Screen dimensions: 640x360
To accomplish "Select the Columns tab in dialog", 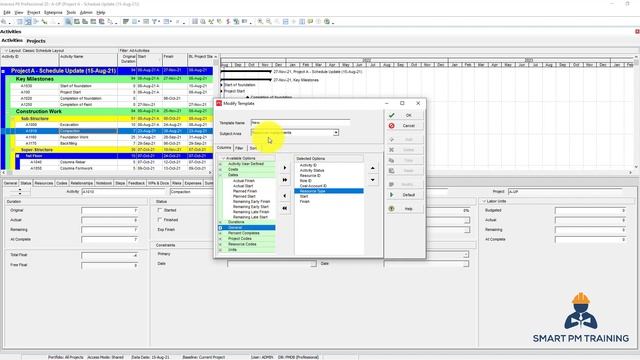I will click(224, 148).
